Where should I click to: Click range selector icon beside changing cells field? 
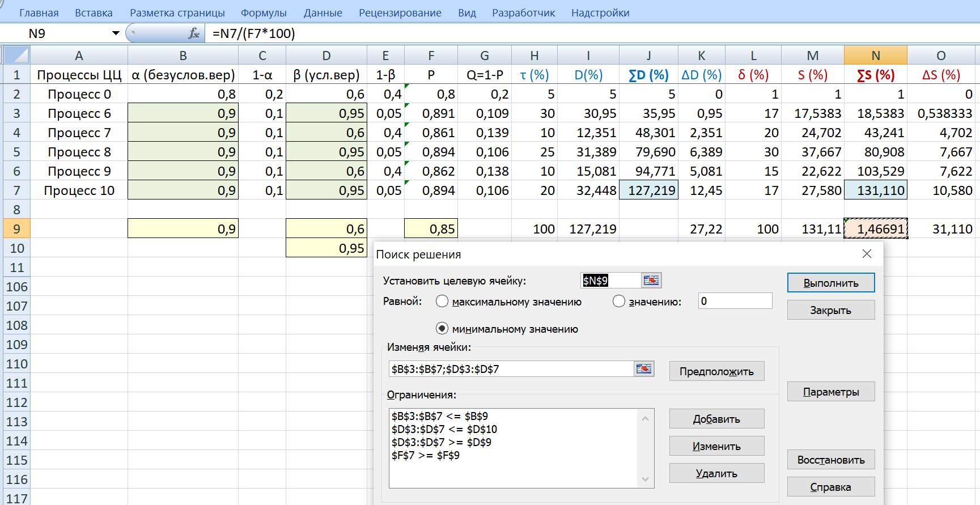[644, 369]
